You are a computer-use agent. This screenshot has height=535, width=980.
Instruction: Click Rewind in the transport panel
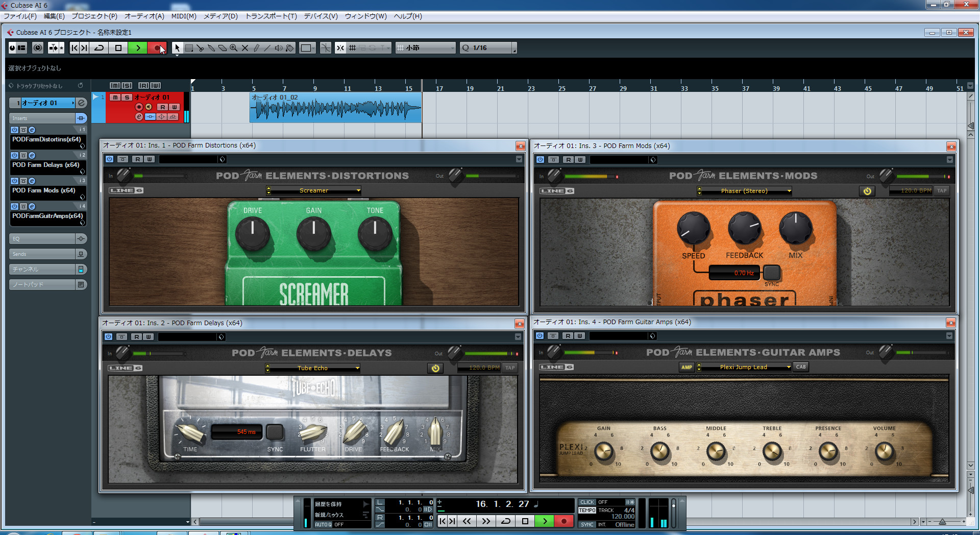pos(467,521)
